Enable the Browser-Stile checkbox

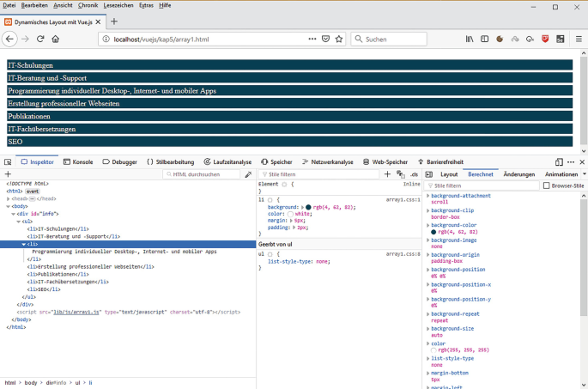(547, 185)
